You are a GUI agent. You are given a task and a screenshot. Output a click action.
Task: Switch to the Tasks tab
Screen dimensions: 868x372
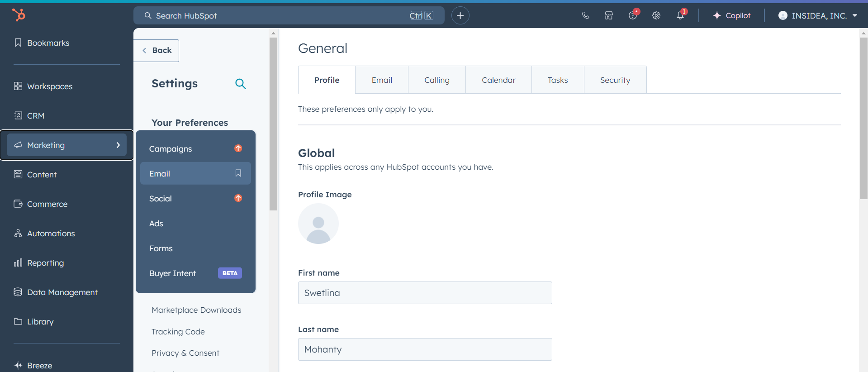[x=558, y=80]
